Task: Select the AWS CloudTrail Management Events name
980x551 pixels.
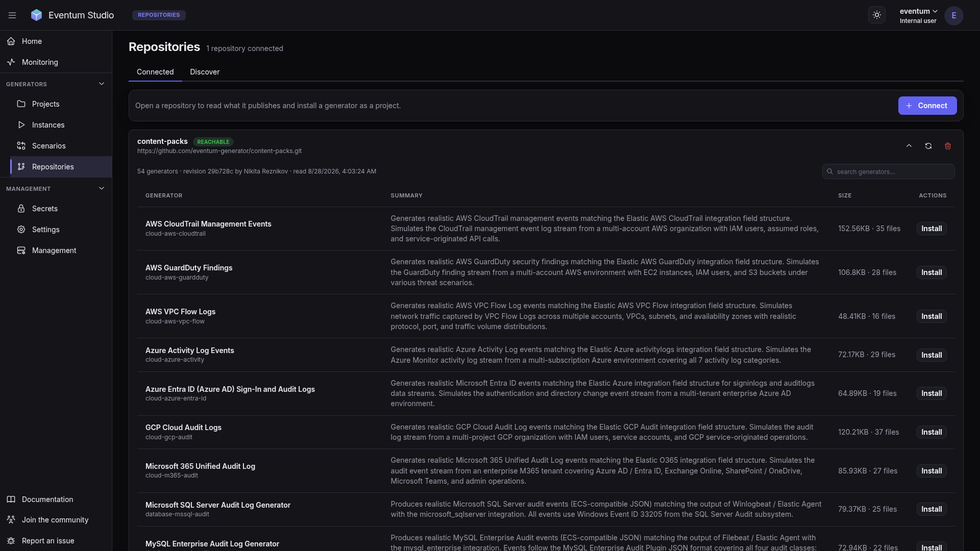Action: [x=208, y=224]
